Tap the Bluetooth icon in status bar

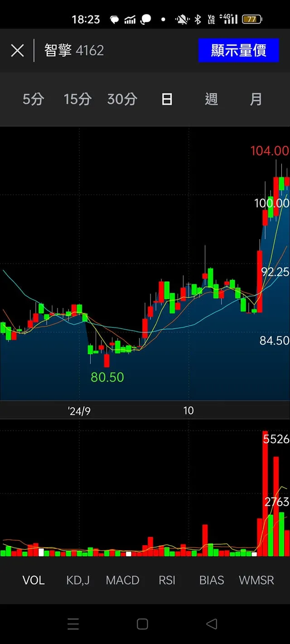tap(198, 19)
